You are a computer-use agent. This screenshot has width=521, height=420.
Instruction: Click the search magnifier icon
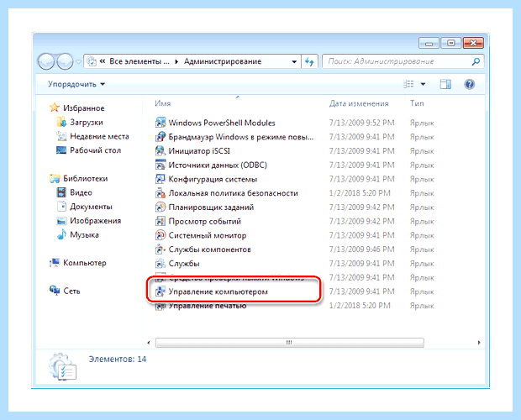click(x=476, y=61)
